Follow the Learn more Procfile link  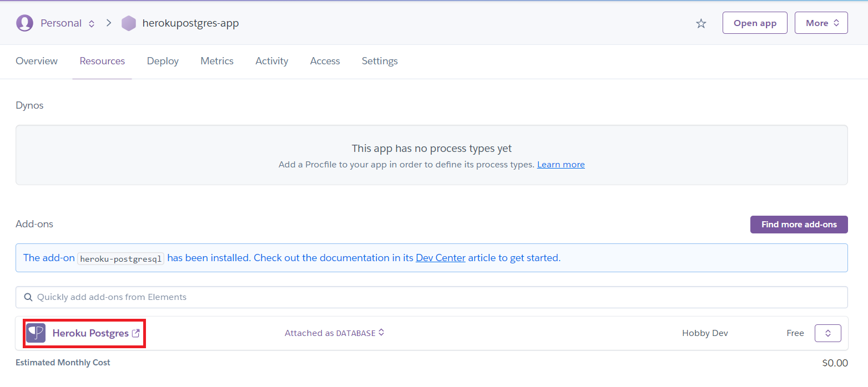pos(561,164)
